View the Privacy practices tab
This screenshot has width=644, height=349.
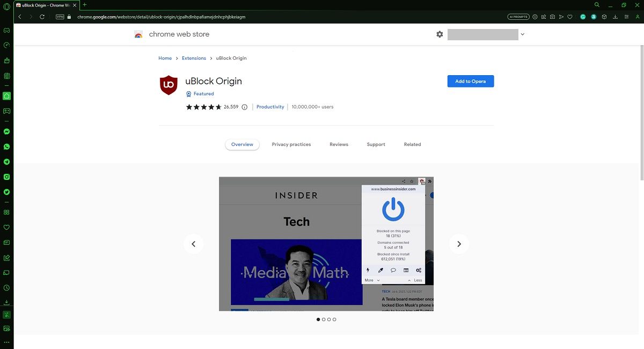click(291, 144)
